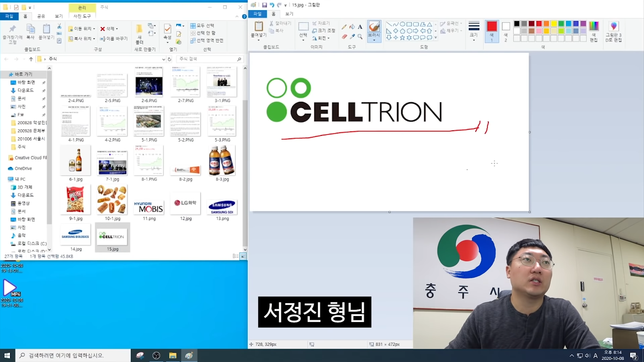Image resolution: width=644 pixels, height=362 pixels.
Task: Choose the Curve shape
Action: point(395,24)
